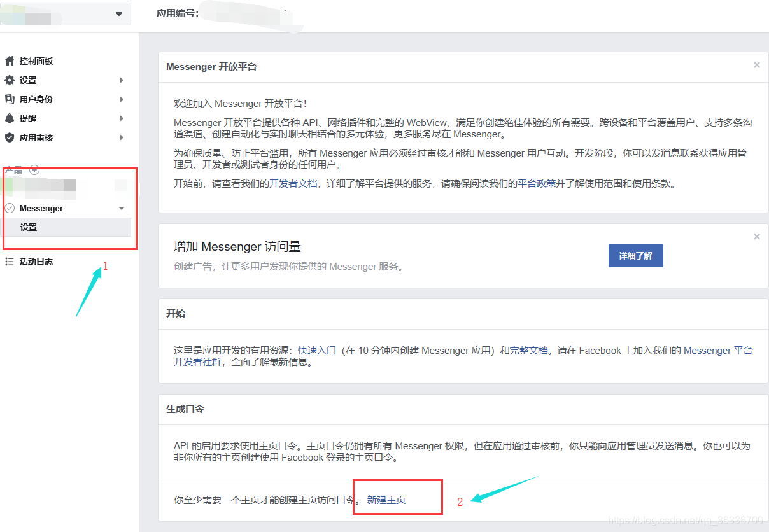Select 应用审核 menu item
This screenshot has height=532, width=769.
36,137
